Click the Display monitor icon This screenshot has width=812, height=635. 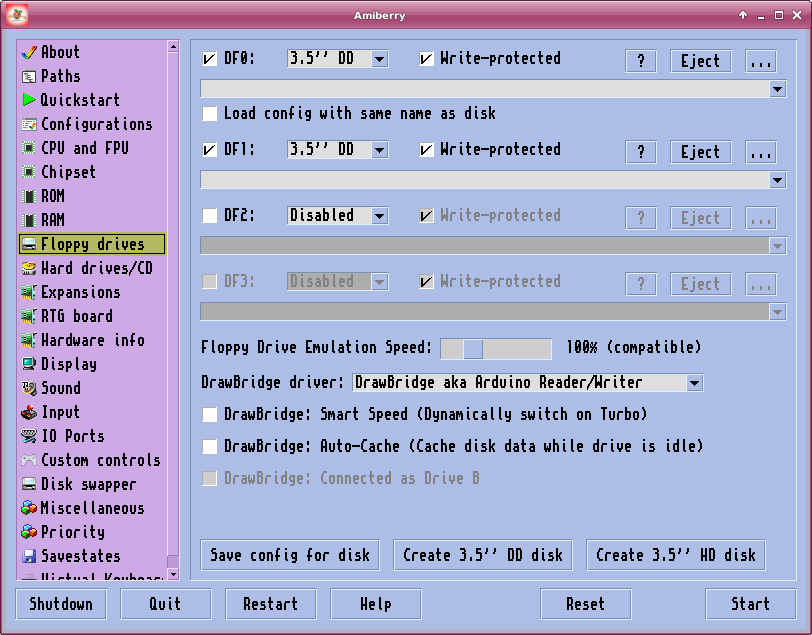coord(29,364)
